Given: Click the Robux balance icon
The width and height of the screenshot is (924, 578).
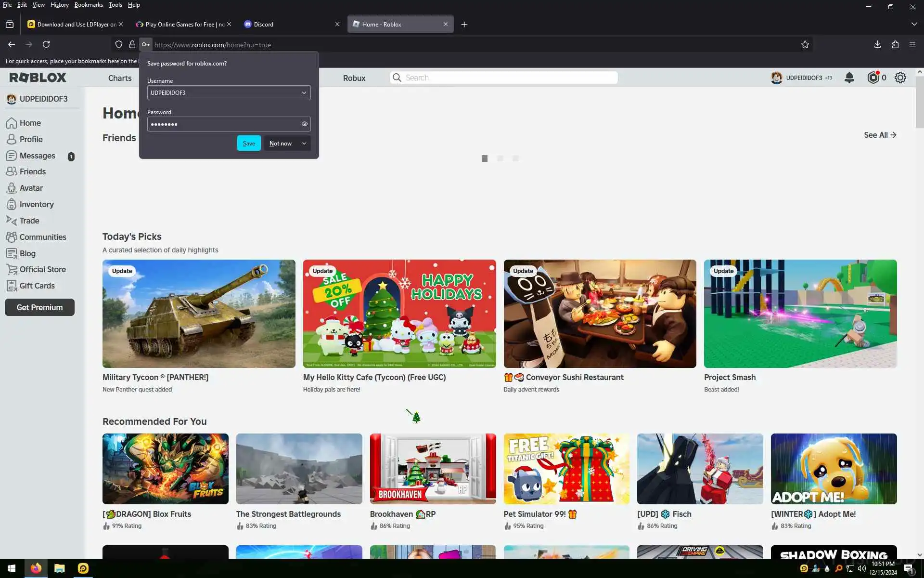Looking at the screenshot, I should pyautogui.click(x=873, y=78).
